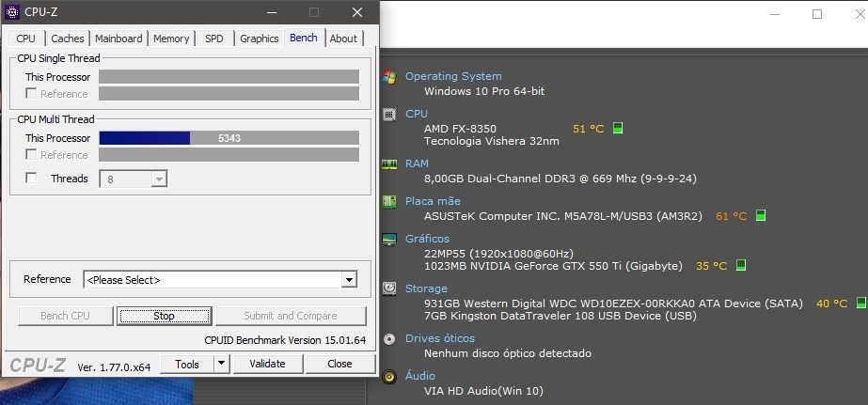This screenshot has width=868, height=405.
Task: Switch to the CPU tab
Action: coord(25,39)
